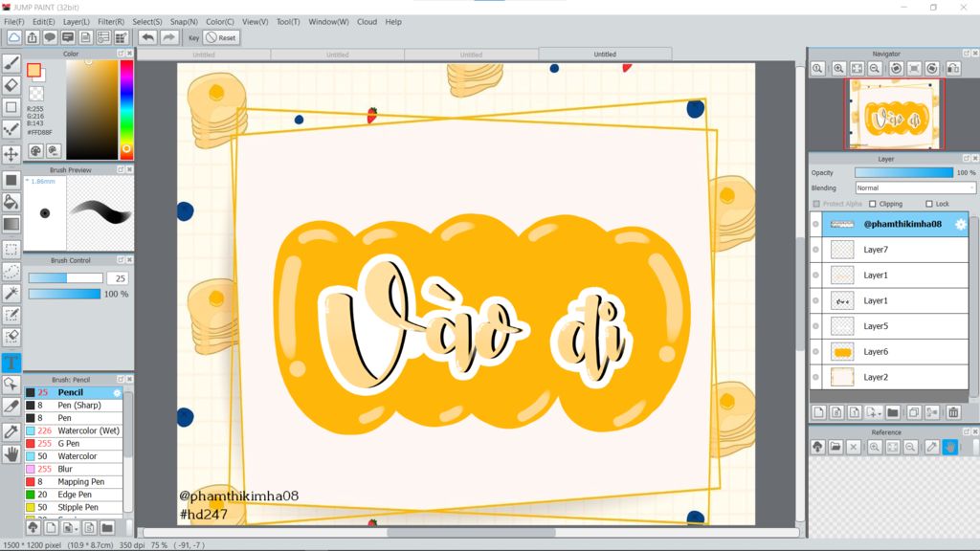Select the Text tool
The width and height of the screenshot is (980, 551).
pyautogui.click(x=11, y=363)
